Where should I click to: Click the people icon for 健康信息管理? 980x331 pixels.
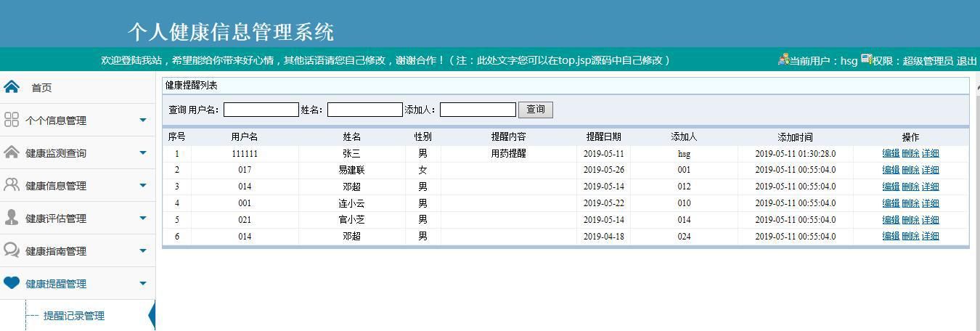[12, 184]
